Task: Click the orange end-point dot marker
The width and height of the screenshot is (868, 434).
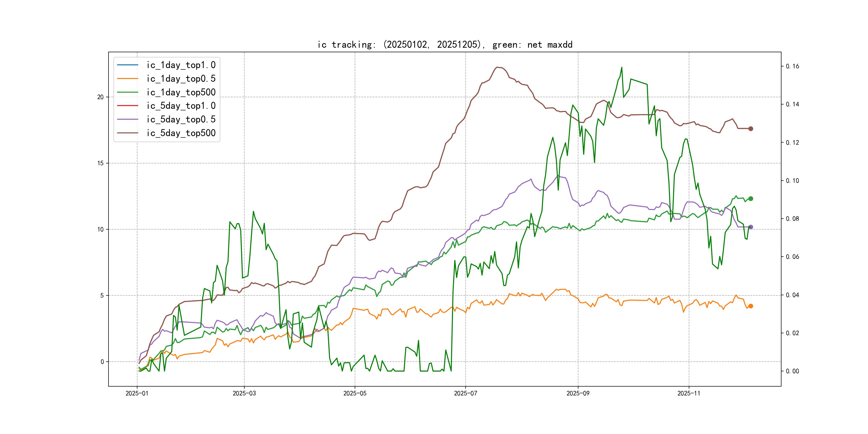Action: pyautogui.click(x=750, y=306)
